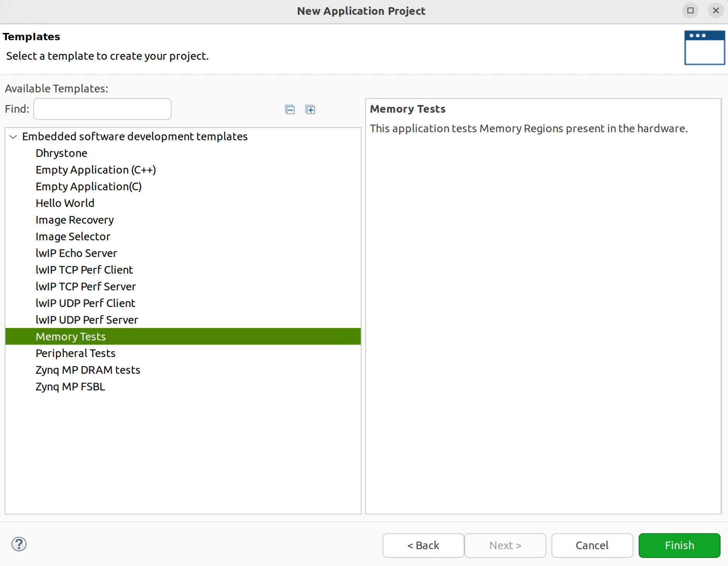This screenshot has width=728, height=566.
Task: Click into the Find text field
Action: tap(102, 109)
